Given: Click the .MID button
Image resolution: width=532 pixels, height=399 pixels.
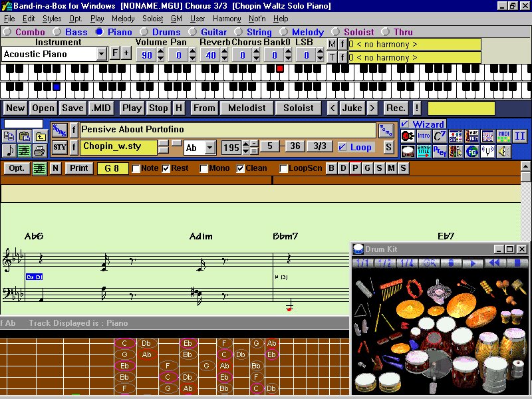Looking at the screenshot, I should (101, 108).
